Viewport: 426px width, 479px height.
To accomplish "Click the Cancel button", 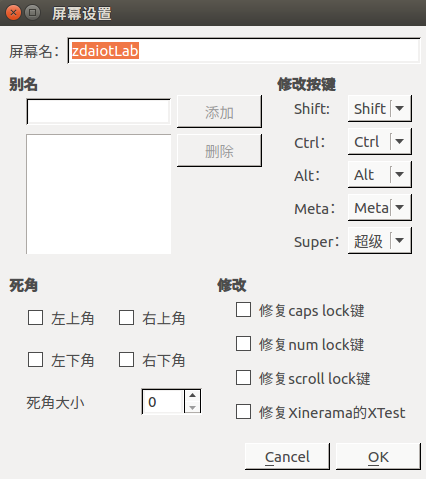I will [287, 456].
